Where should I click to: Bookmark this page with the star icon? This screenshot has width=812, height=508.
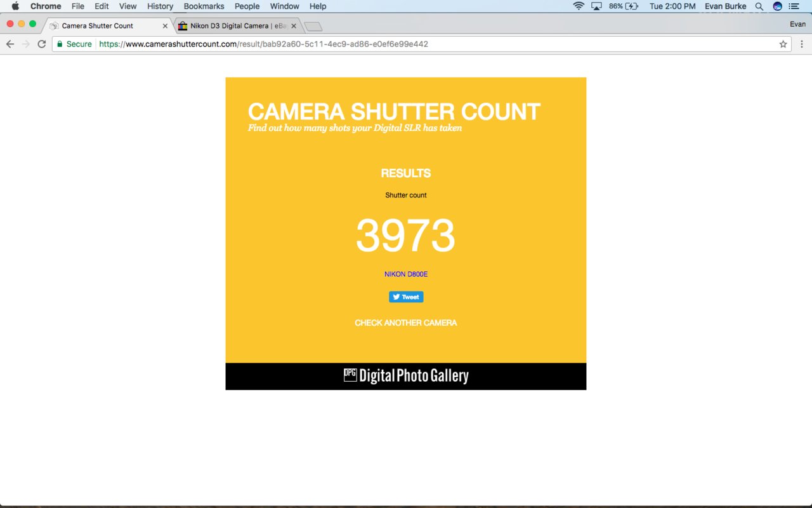783,44
